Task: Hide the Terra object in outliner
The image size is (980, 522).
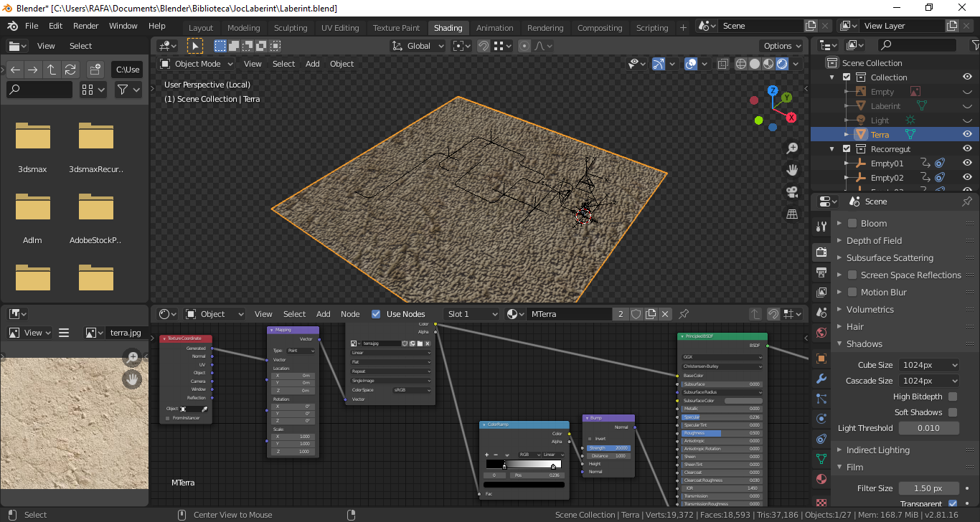Action: tap(967, 134)
